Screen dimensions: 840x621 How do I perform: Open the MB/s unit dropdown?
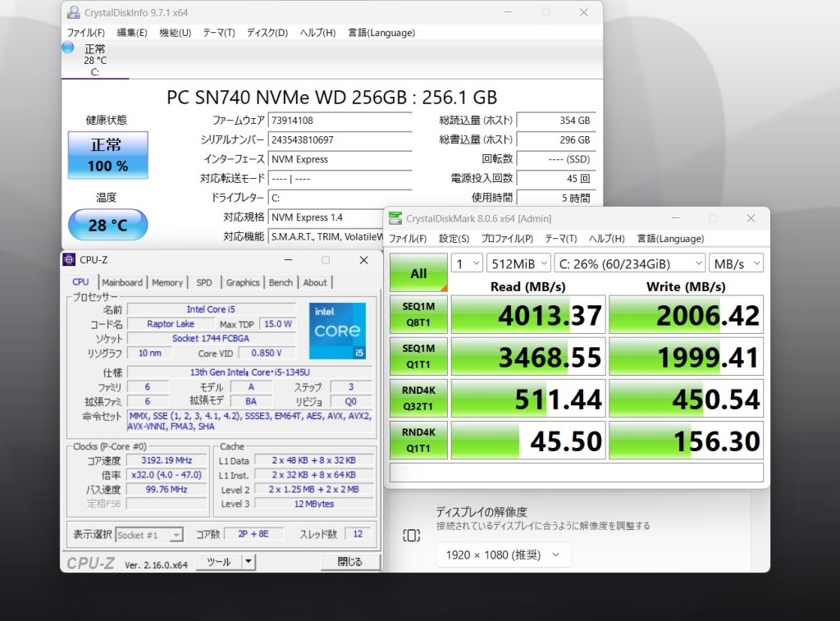pyautogui.click(x=735, y=263)
